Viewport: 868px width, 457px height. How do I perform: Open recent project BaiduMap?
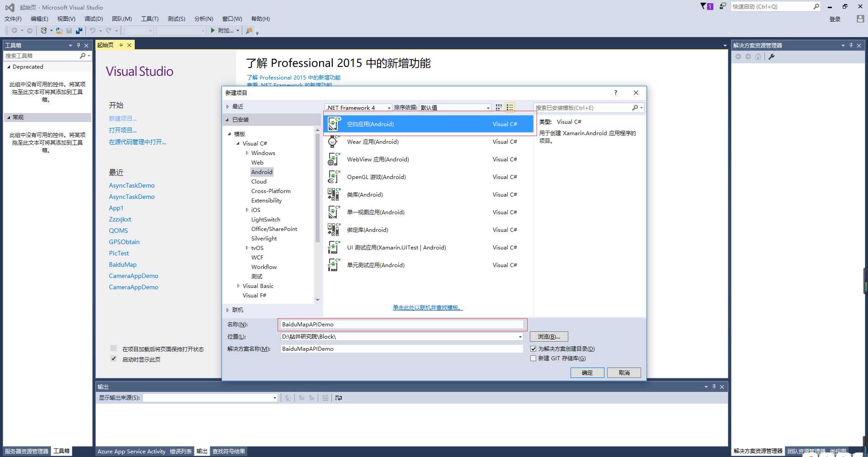(123, 264)
